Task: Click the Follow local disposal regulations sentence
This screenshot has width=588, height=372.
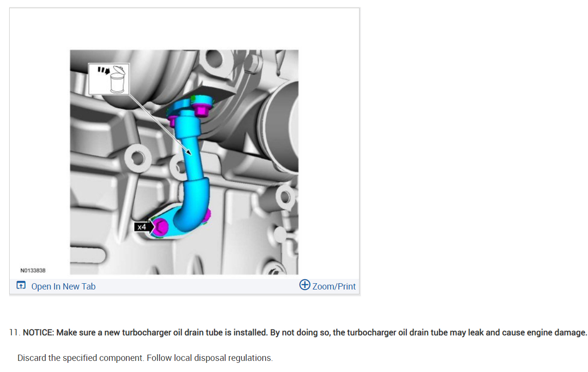Action: pyautogui.click(x=210, y=358)
